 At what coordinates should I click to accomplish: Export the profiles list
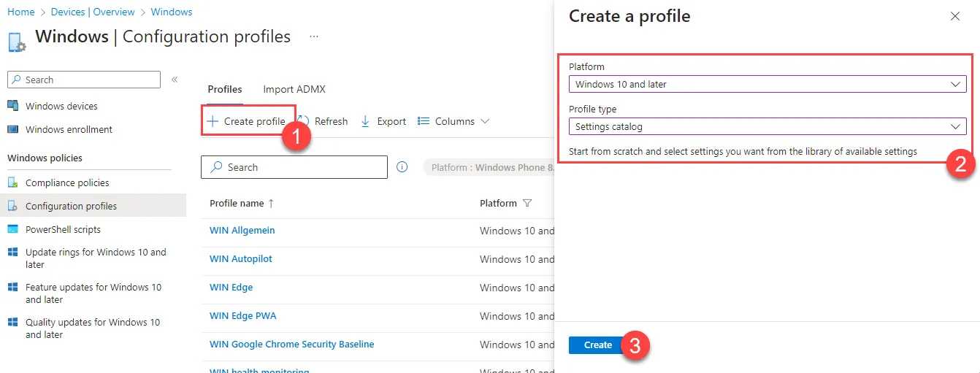(x=383, y=121)
